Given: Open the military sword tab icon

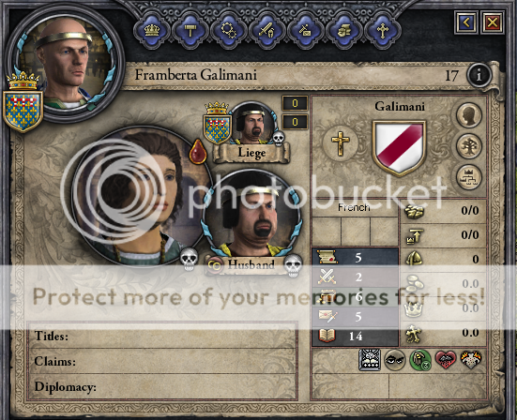Looking at the screenshot, I should (267, 31).
